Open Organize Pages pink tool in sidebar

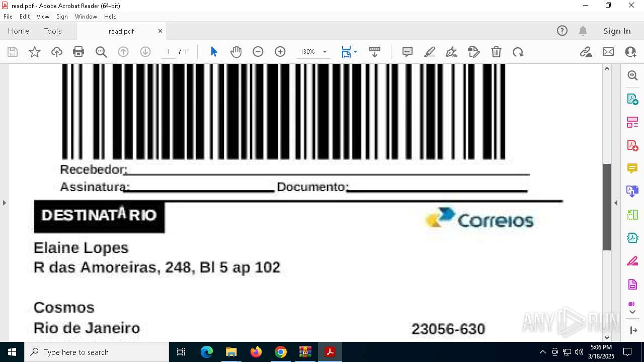click(632, 122)
